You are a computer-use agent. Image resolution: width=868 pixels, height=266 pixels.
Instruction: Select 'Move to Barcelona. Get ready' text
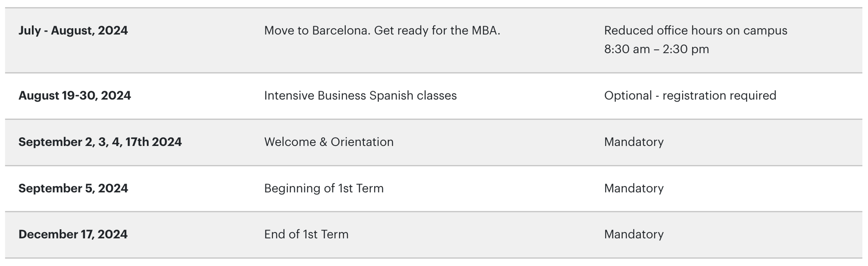(382, 31)
